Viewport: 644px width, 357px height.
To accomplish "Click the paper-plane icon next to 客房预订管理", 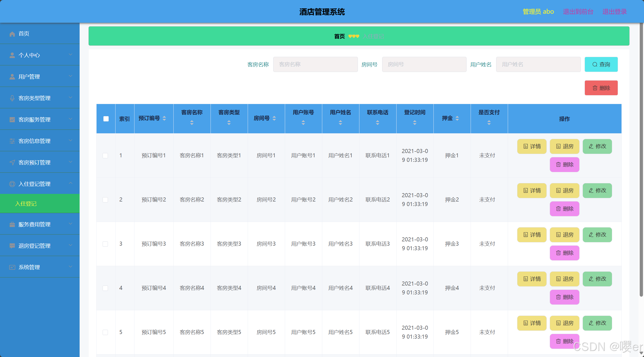I will coord(12,162).
